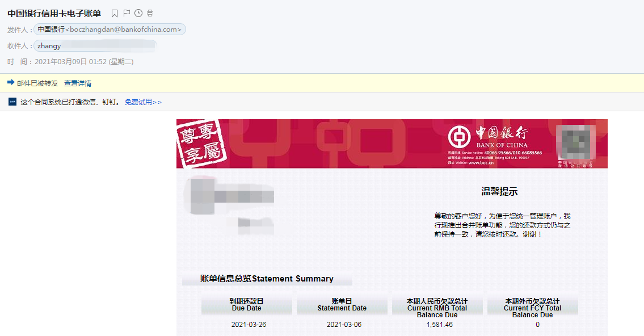Open 查看详情 link for forwarding details
The height and width of the screenshot is (336, 644).
pos(78,83)
